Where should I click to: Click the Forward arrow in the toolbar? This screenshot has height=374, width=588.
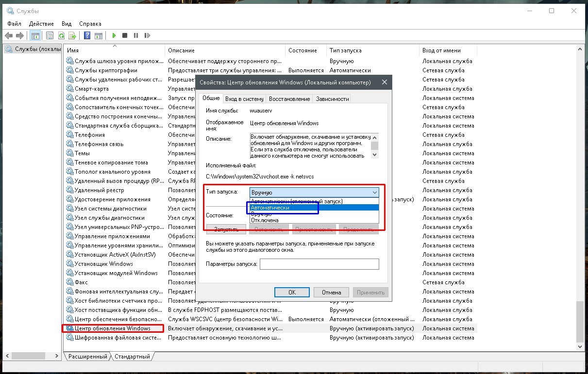coord(20,35)
